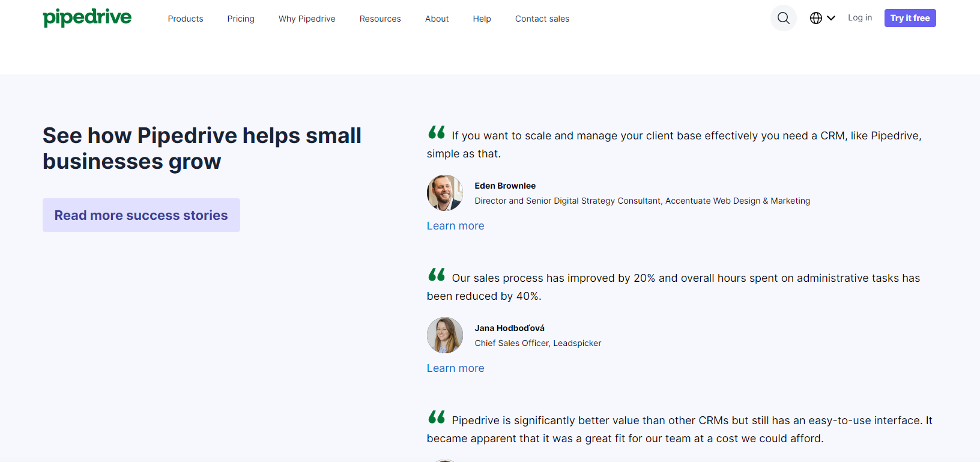This screenshot has width=980, height=462.
Task: Click the Pipedrive logo
Action: (87, 17)
